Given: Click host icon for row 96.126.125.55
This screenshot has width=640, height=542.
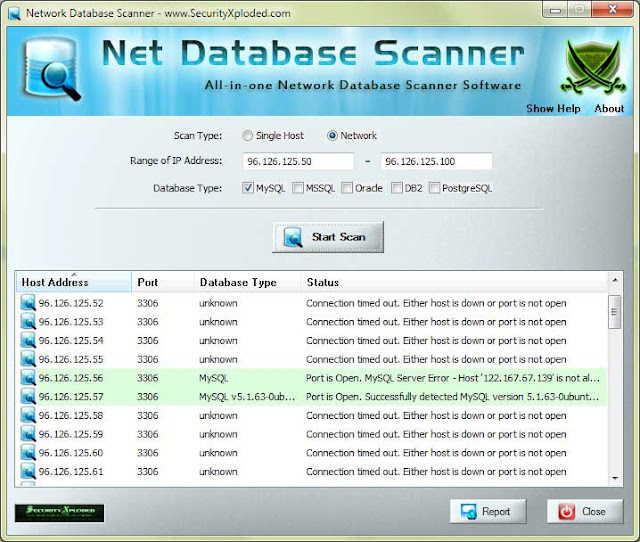Looking at the screenshot, I should [x=28, y=359].
